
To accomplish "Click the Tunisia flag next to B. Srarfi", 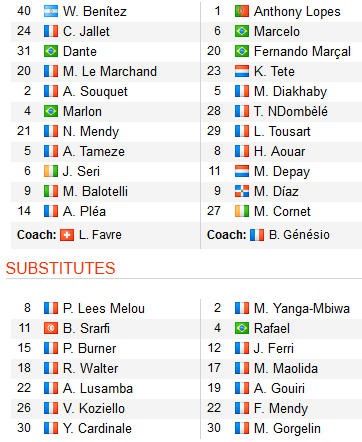I will point(51,328).
